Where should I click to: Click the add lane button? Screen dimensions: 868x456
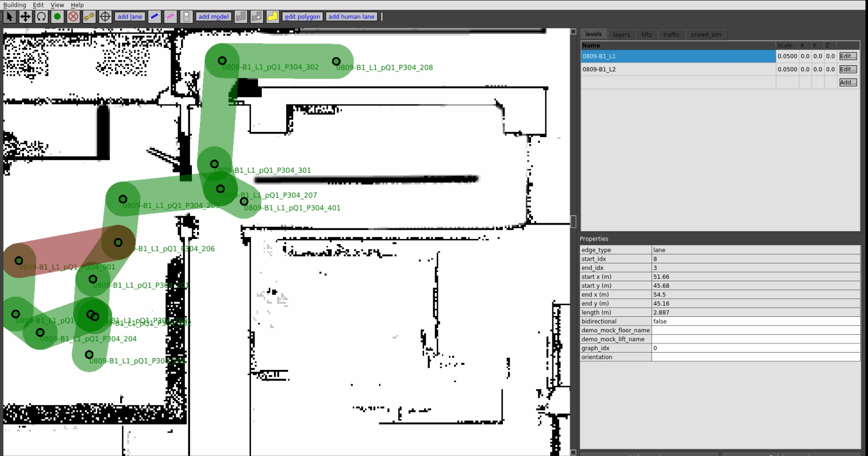[x=130, y=17]
